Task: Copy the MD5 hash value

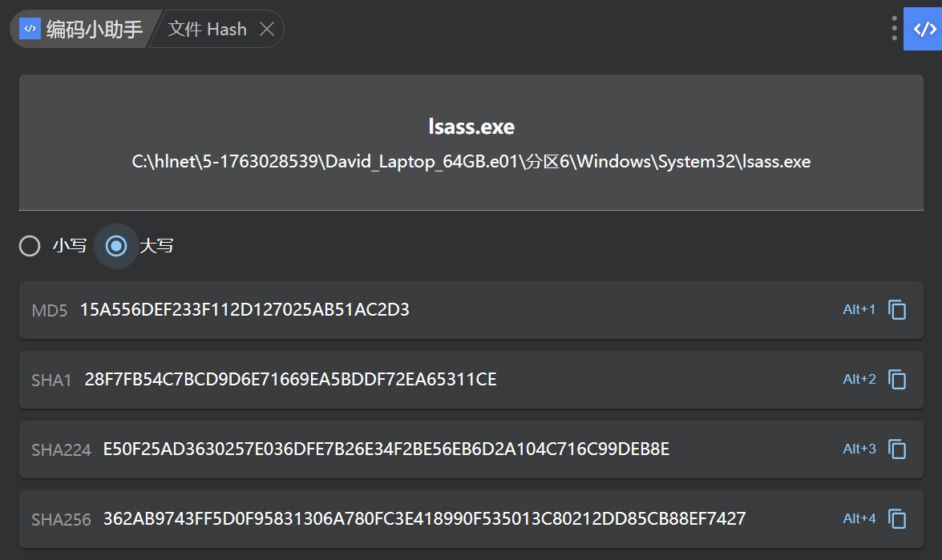Action: pyautogui.click(x=897, y=310)
